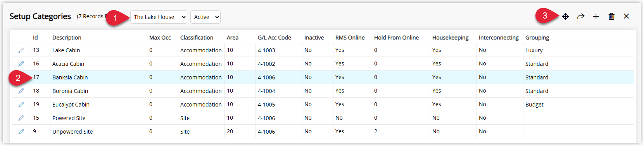Click the Housekeeping column header

coord(451,38)
